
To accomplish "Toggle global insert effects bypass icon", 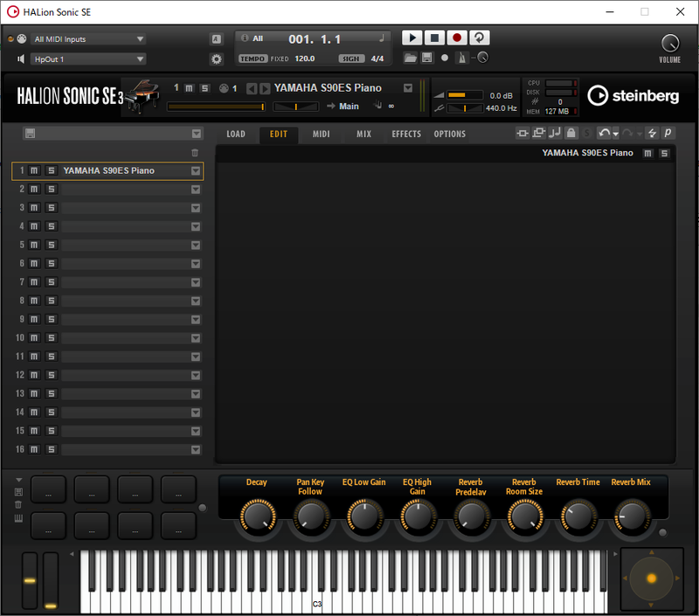I will click(522, 133).
